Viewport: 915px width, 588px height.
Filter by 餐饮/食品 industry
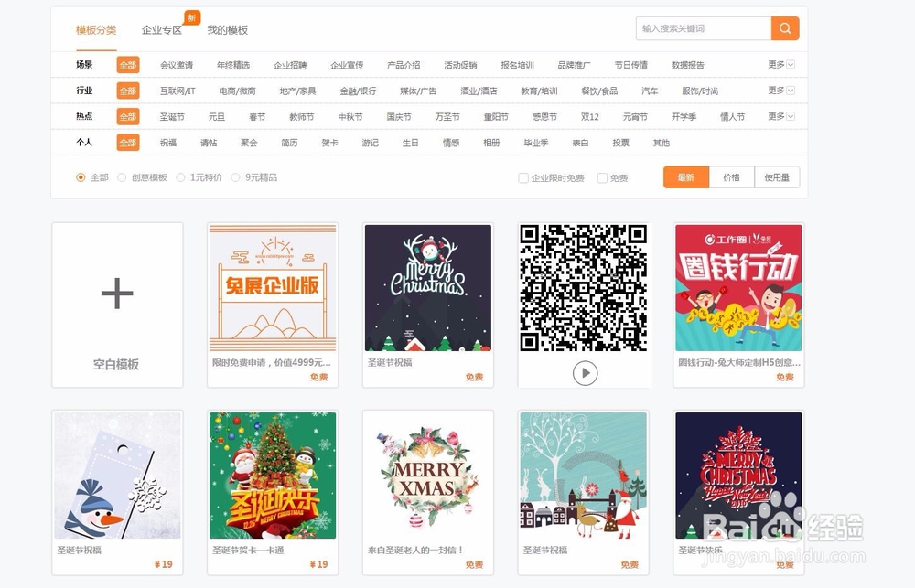[599, 91]
